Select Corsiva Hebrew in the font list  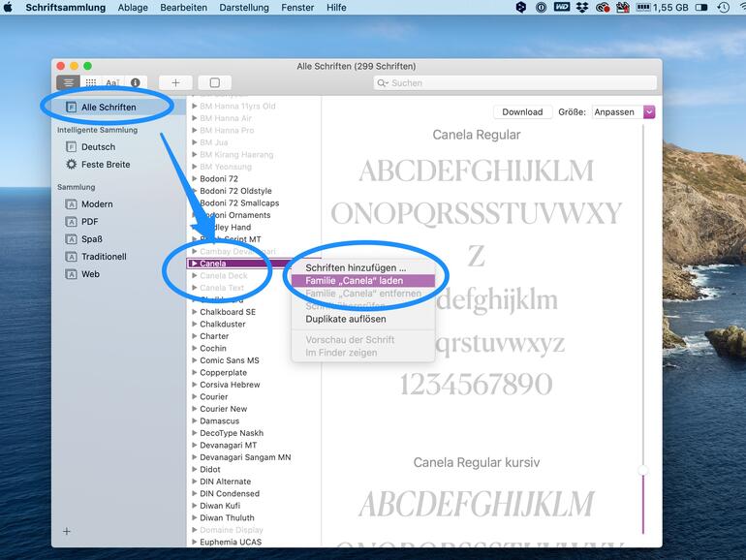click(x=230, y=385)
